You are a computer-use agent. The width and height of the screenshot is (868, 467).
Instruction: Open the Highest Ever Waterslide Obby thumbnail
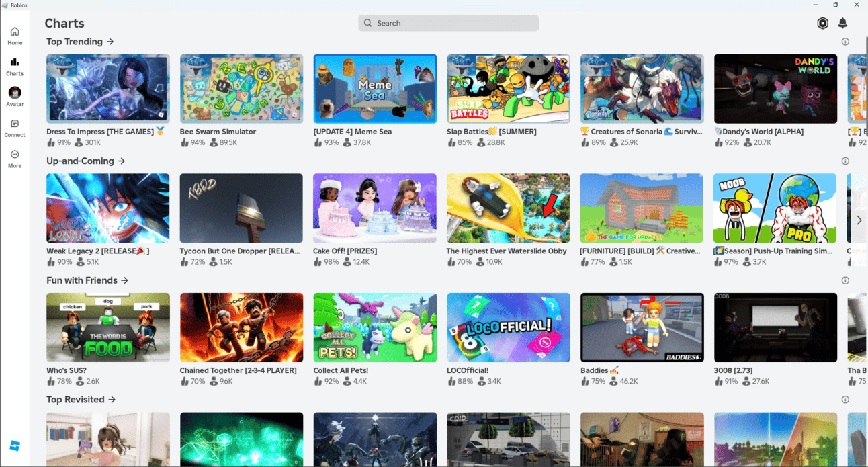pyautogui.click(x=509, y=208)
